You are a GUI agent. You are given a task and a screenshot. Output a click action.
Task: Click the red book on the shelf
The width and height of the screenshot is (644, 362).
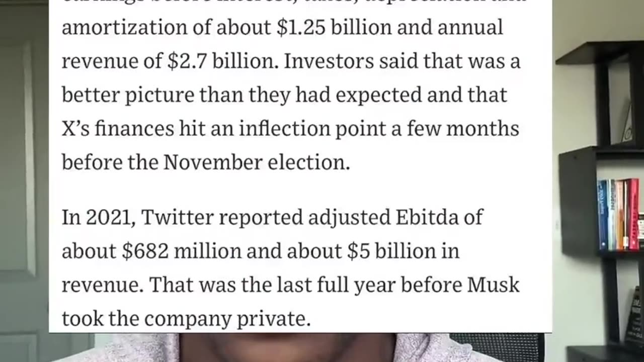[x=633, y=214]
